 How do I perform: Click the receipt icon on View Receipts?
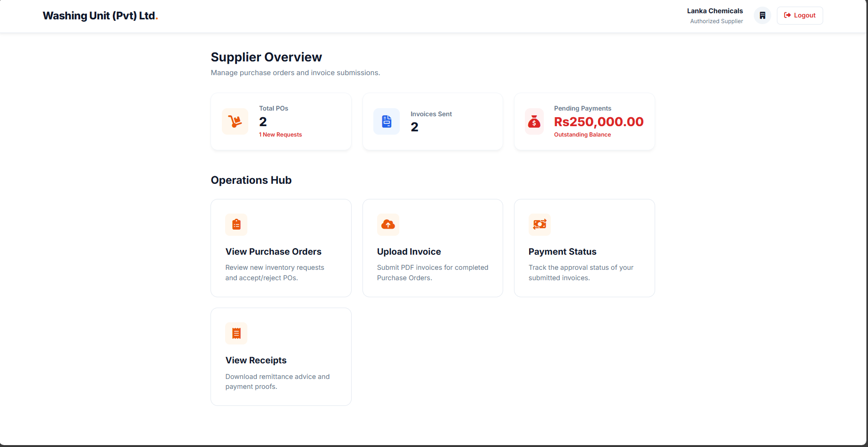[236, 333]
